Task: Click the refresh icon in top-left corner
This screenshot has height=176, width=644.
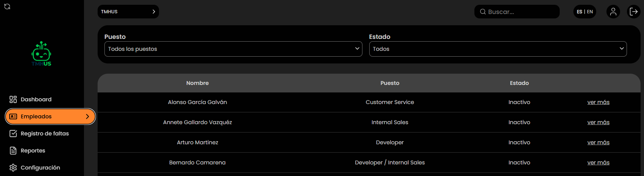Action: coord(7,6)
